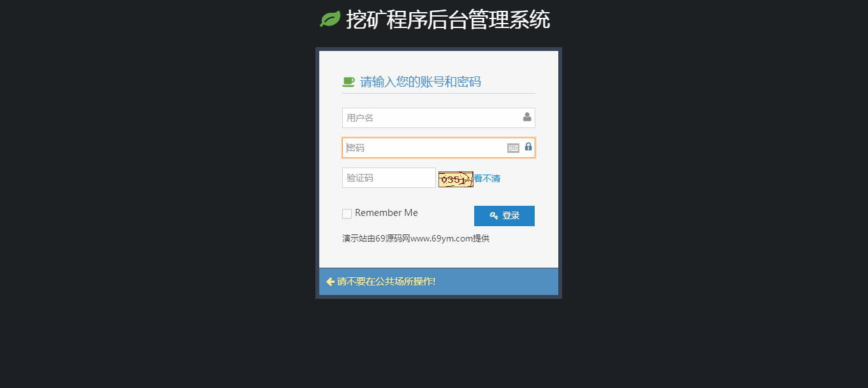Click the 挖矿程序后台管理系统 page title

(x=448, y=20)
